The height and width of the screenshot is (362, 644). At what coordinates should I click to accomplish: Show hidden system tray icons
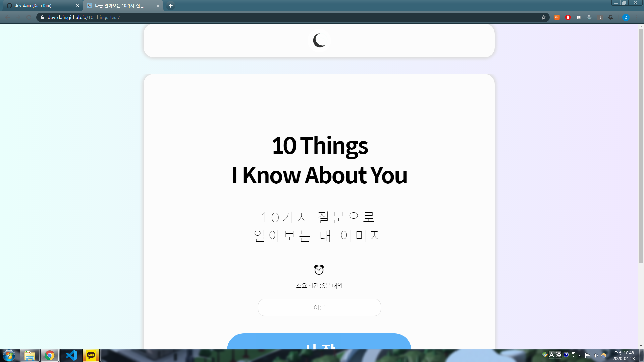pyautogui.click(x=580, y=355)
